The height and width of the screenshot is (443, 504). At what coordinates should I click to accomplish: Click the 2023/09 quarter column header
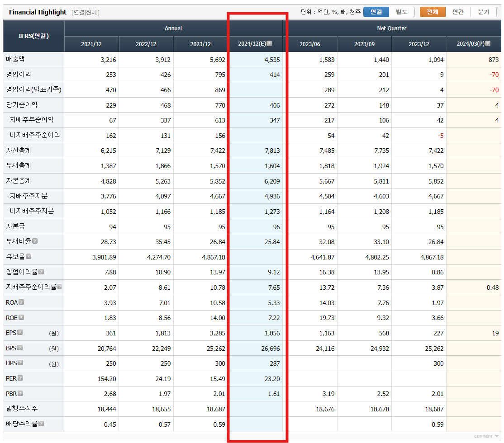(365, 44)
